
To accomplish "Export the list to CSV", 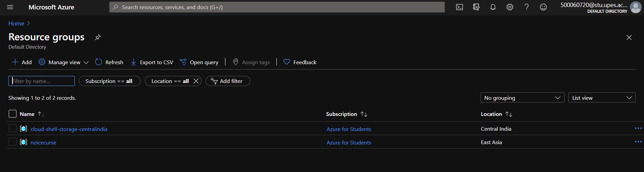I will tap(152, 62).
